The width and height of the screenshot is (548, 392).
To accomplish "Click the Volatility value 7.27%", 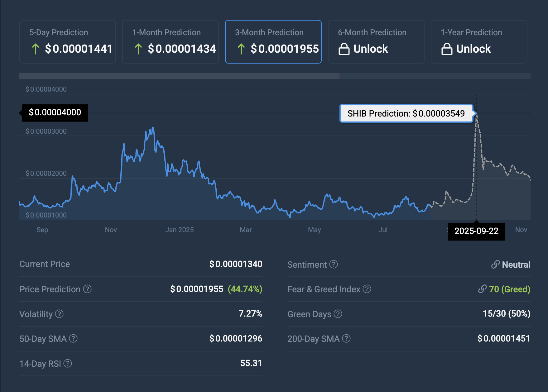I will [x=250, y=314].
